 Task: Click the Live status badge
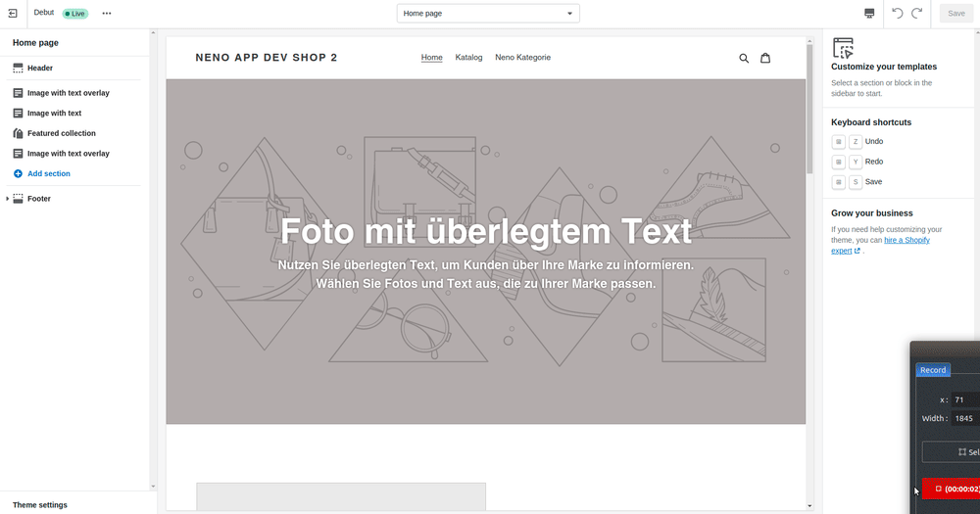[75, 14]
